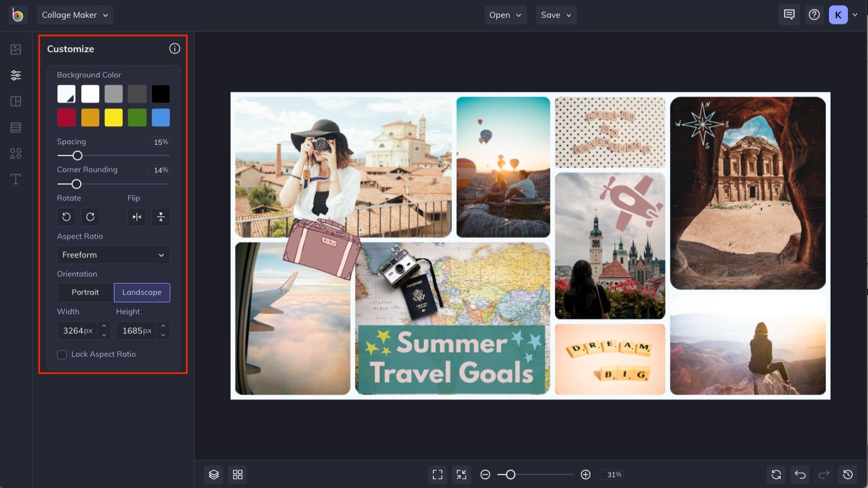Click the fit-to-screen icon in bottom toolbar
Image resolution: width=868 pixels, height=488 pixels.
(438, 474)
